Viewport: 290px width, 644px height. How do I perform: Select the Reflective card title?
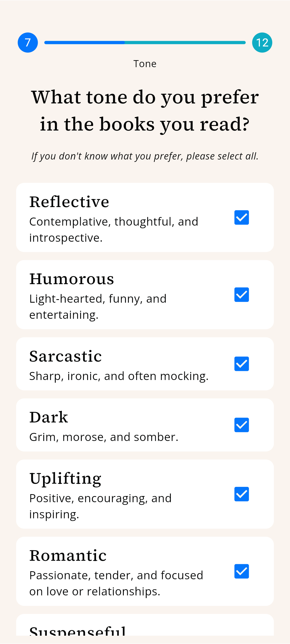(x=69, y=202)
